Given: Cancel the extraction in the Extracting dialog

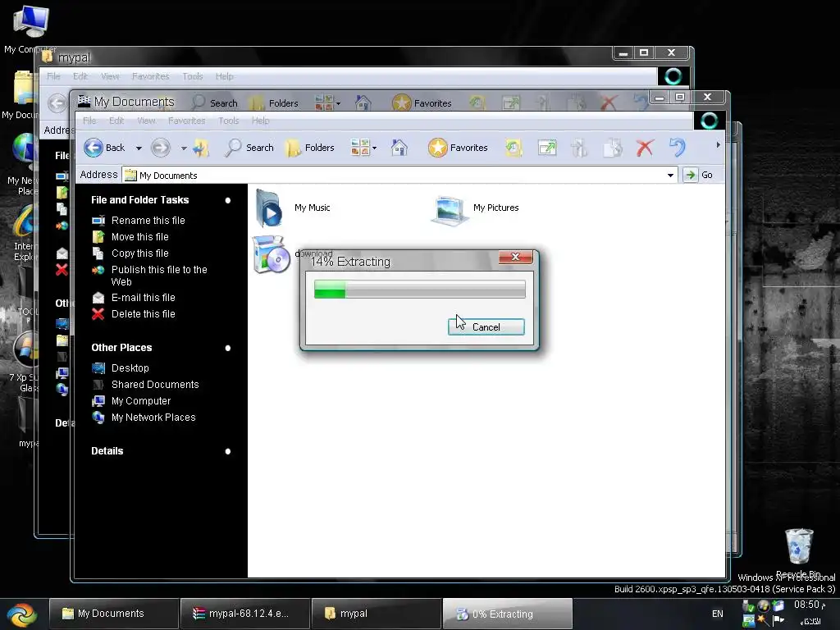Looking at the screenshot, I should click(486, 326).
